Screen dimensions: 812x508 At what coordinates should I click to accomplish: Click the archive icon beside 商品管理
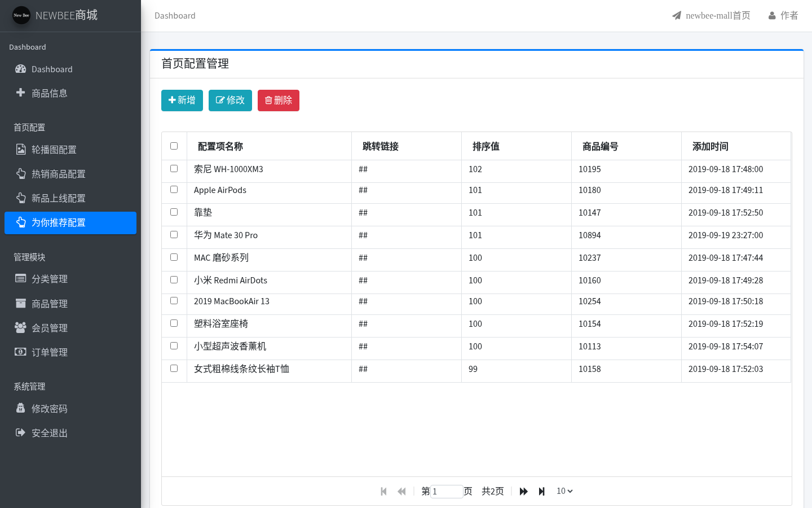click(21, 303)
